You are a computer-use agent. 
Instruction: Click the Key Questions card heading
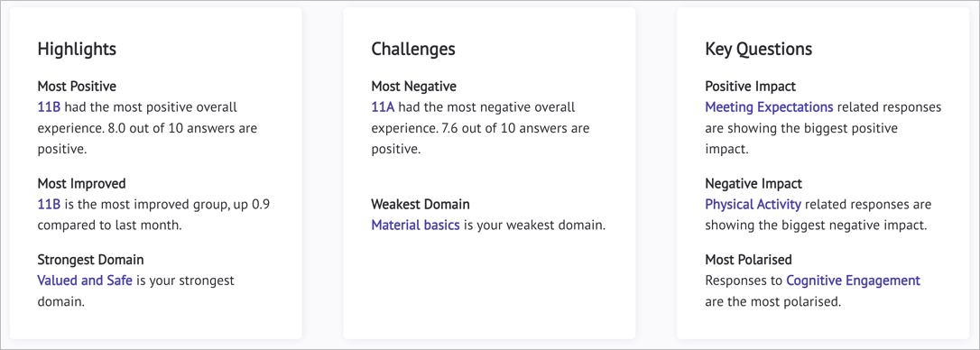[759, 50]
